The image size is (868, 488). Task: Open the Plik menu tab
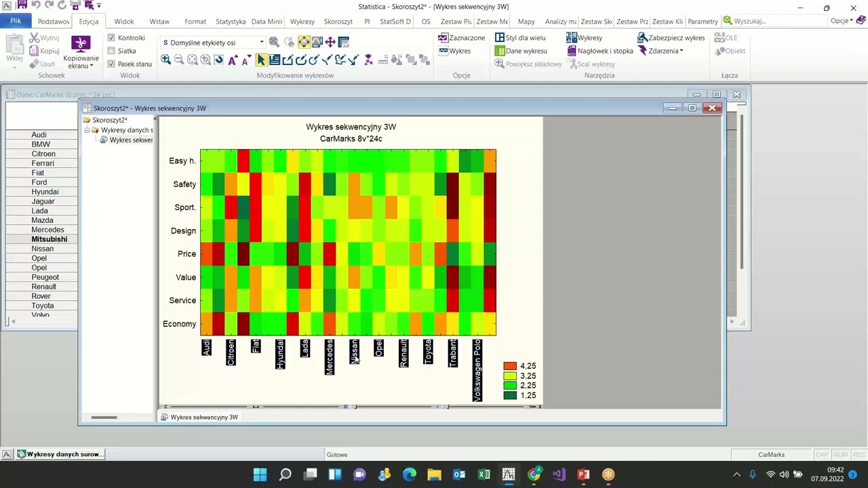16,21
